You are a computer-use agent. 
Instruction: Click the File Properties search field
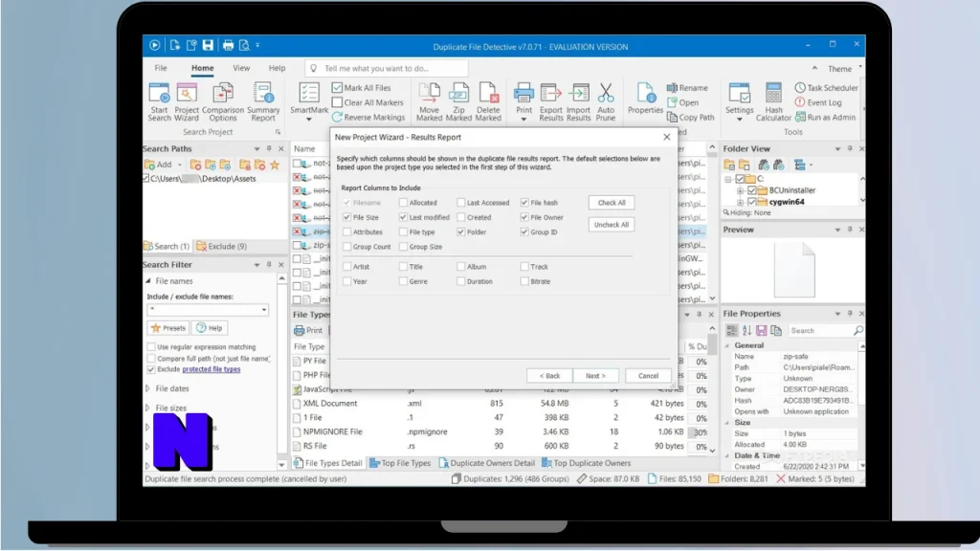coord(825,330)
